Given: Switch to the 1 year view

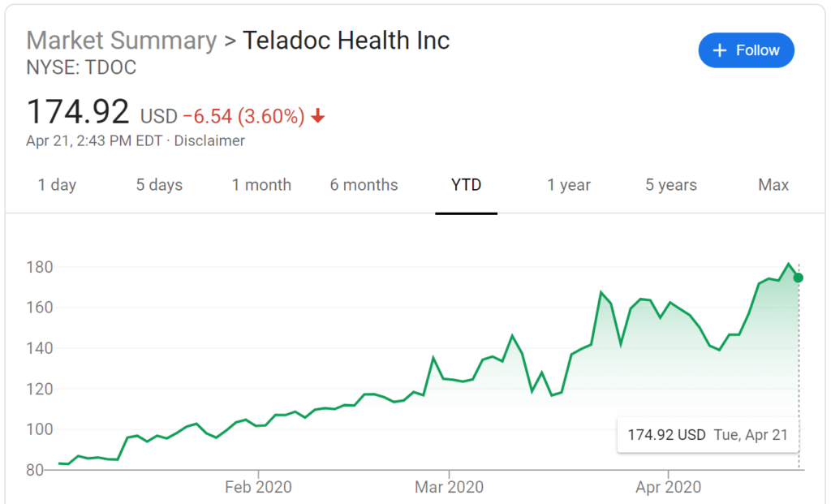Looking at the screenshot, I should coord(569,185).
